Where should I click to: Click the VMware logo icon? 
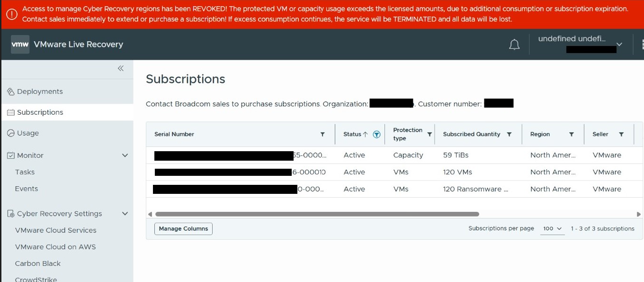[20, 44]
